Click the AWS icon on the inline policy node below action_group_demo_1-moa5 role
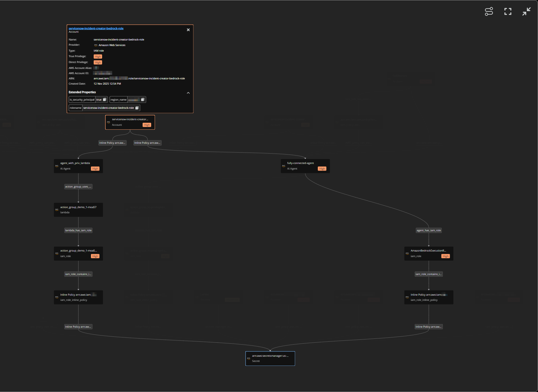The width and height of the screenshot is (538, 392). pos(57,297)
